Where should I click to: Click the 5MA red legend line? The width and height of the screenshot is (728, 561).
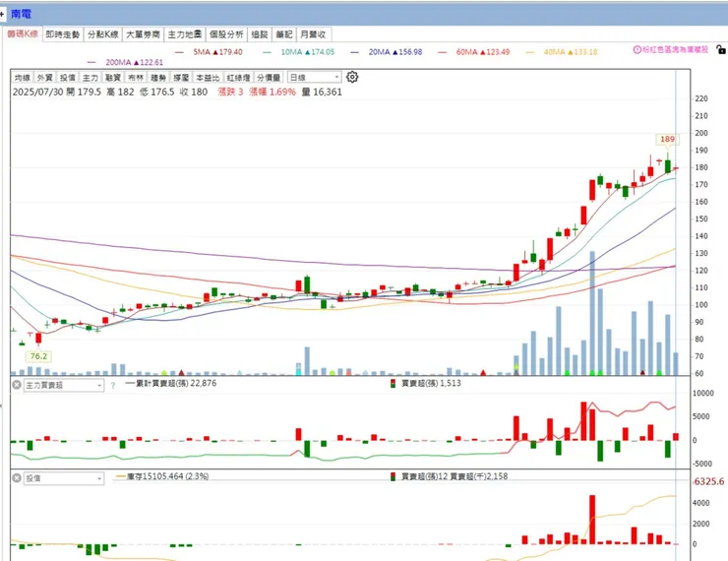coord(179,52)
